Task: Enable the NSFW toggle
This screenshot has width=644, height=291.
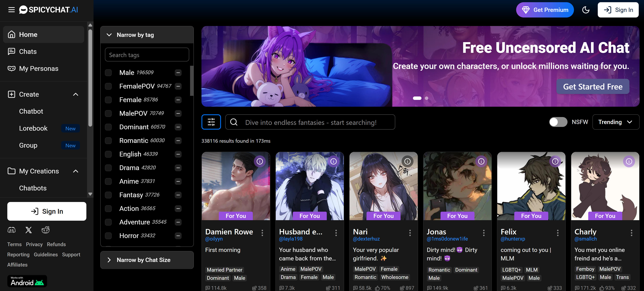Action: coord(558,122)
